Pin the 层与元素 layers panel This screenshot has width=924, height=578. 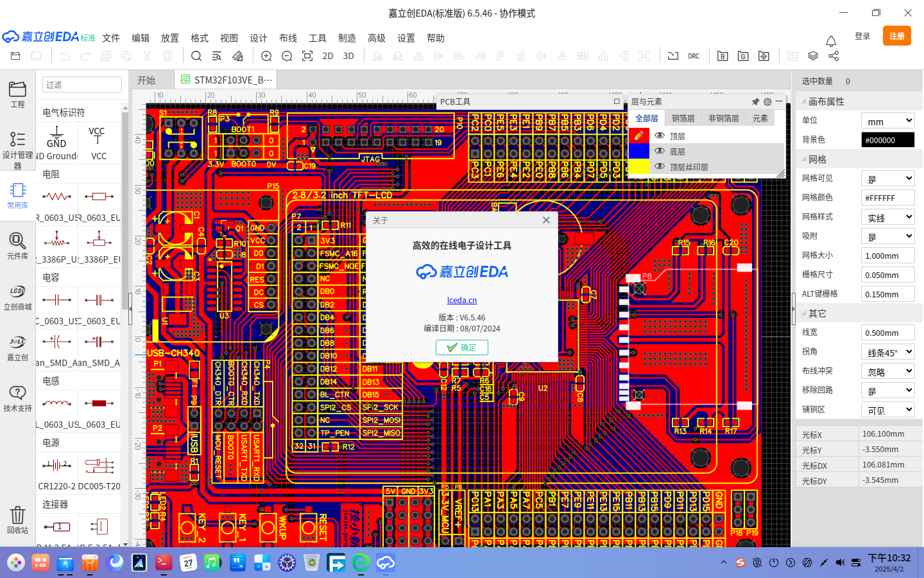coord(755,101)
